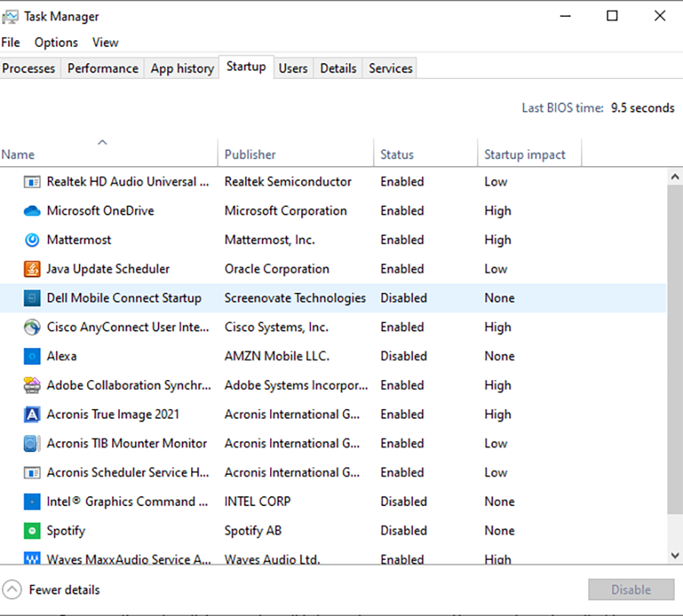Viewport: 683px width, 616px height.
Task: Sort by the Name column header
Action: pos(109,152)
